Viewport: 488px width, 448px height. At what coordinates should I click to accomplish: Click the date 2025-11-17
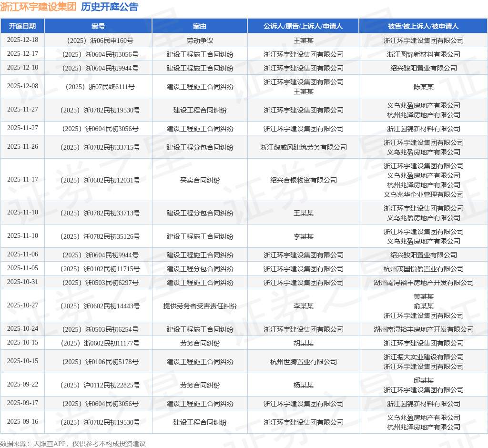click(22, 179)
